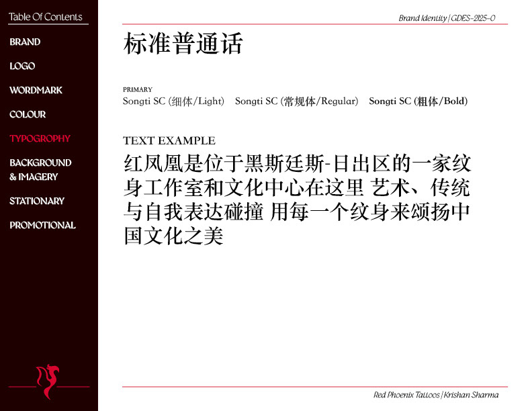Click the Table Of Contents heading
This screenshot has height=411, width=532.
(46, 17)
